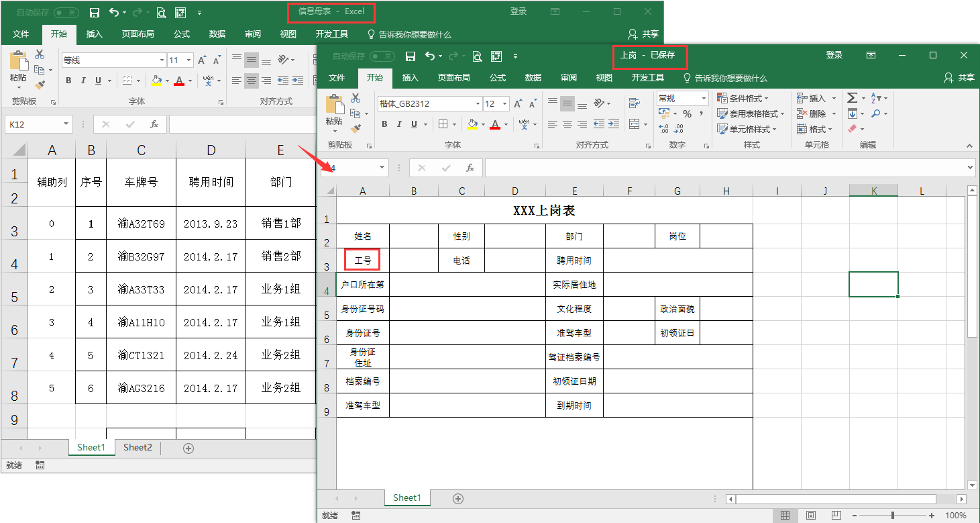Toggle Italic in the 信息母表 window
Image resolution: width=980 pixels, height=523 pixels.
point(83,81)
